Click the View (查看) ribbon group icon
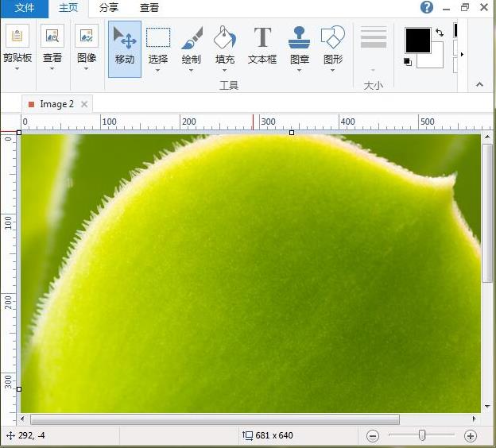The image size is (496, 448). (52, 36)
